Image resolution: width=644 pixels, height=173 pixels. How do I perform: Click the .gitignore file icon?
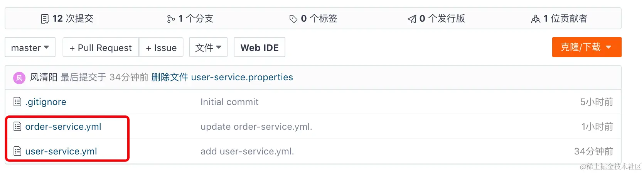tap(17, 102)
